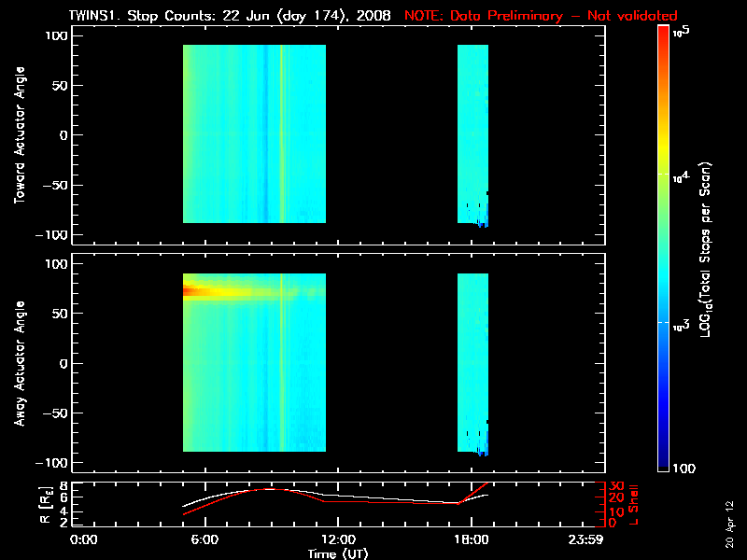Click the 23:59 time tick label
The height and width of the screenshot is (560, 747).
584,540
